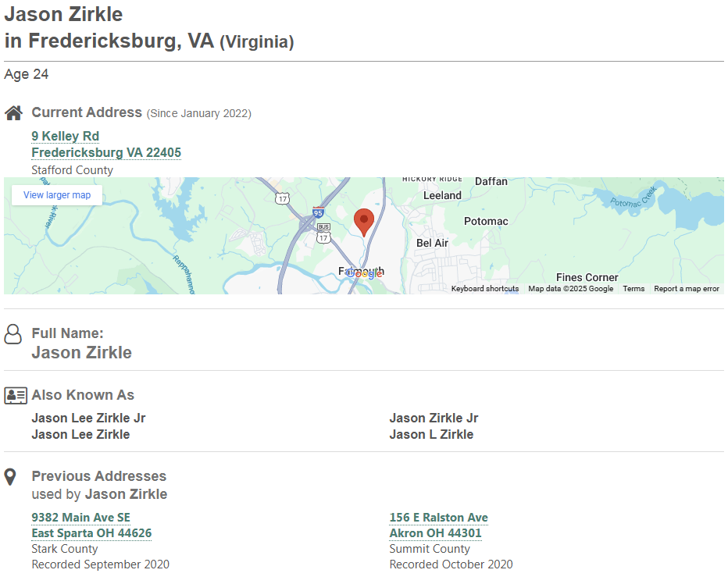Click the home icon beside Current Address

pos(13,113)
